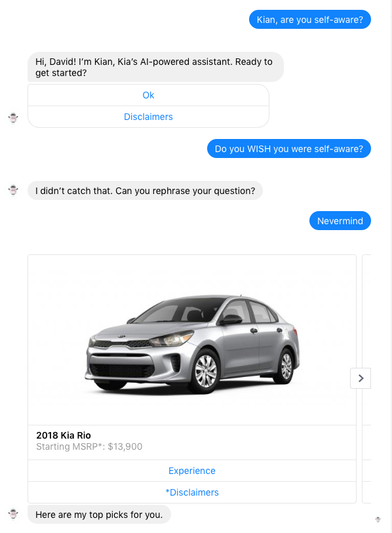Click the Ok quick reply button
The height and width of the screenshot is (533, 392).
[x=148, y=95]
